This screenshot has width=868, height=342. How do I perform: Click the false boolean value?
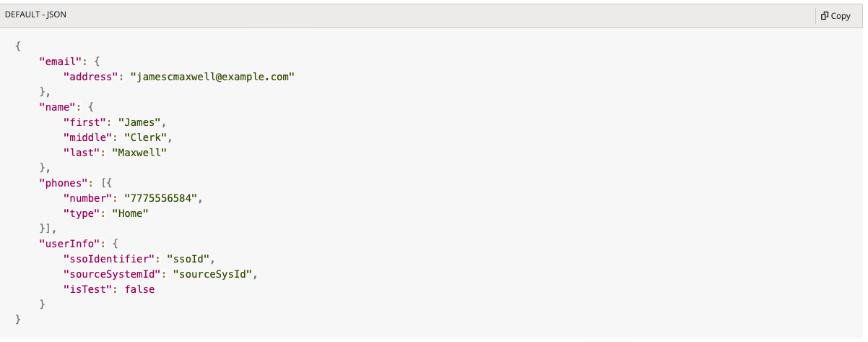pyautogui.click(x=139, y=289)
